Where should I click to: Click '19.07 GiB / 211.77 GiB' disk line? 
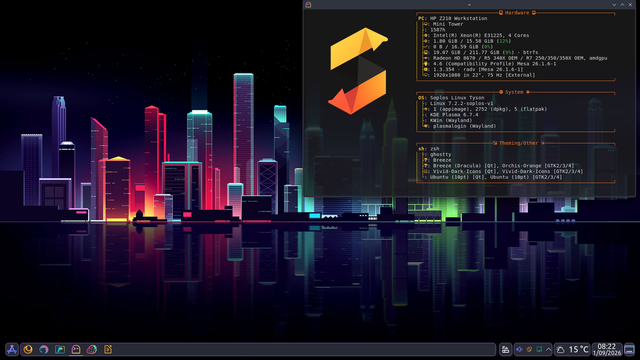click(x=485, y=53)
